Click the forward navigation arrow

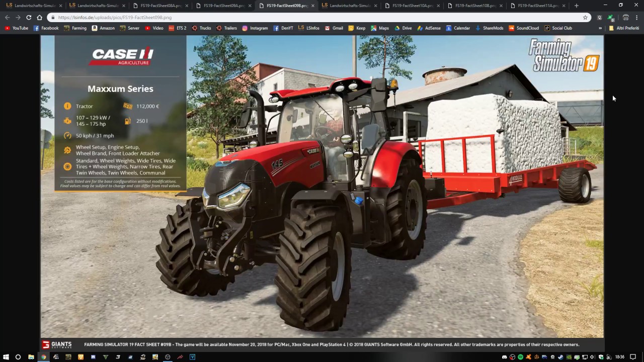coord(18,17)
